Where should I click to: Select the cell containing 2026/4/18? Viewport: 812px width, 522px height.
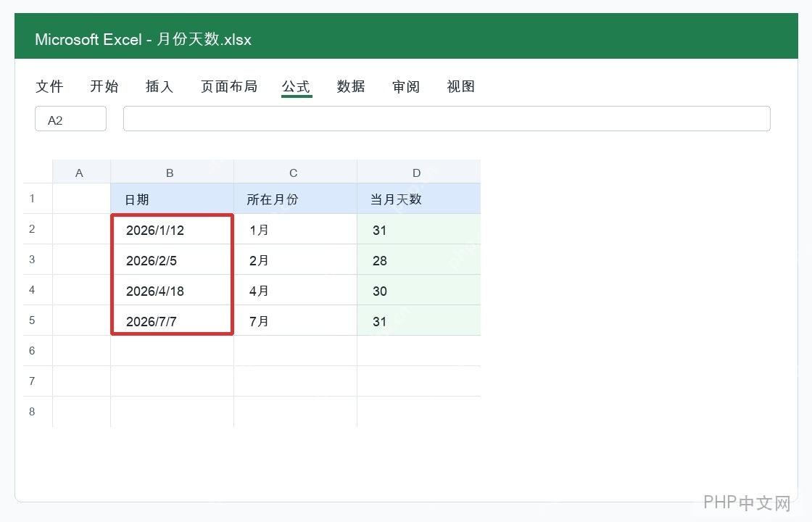pos(172,291)
